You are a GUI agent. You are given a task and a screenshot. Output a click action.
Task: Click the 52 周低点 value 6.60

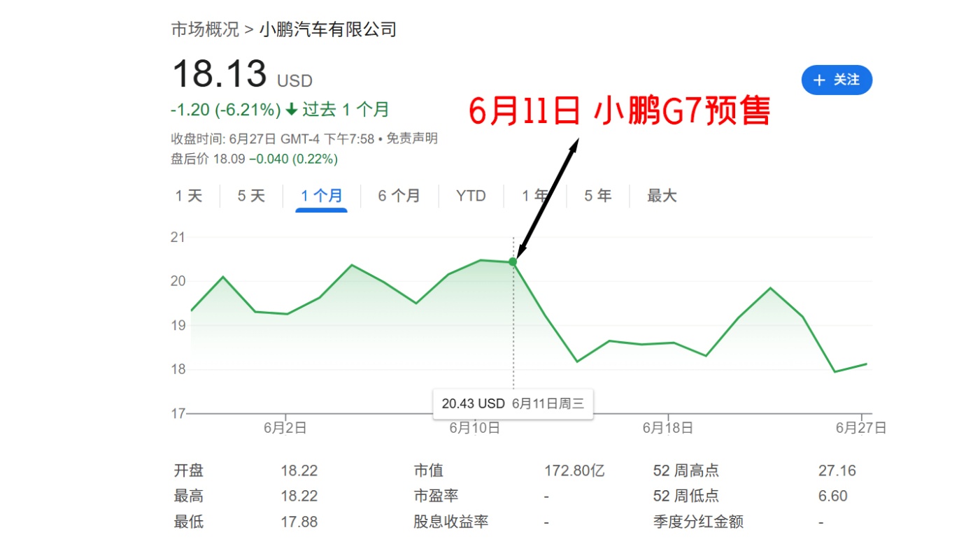coord(833,496)
